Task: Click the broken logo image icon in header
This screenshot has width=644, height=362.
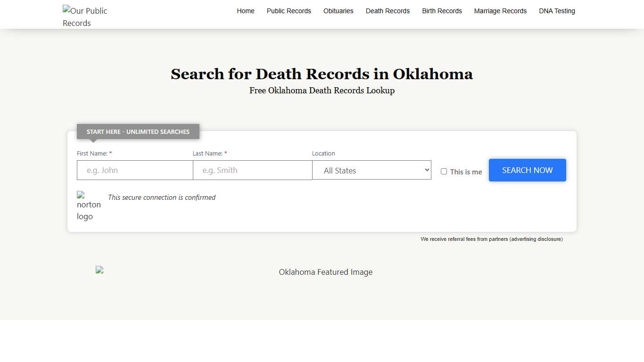Action: [x=66, y=8]
